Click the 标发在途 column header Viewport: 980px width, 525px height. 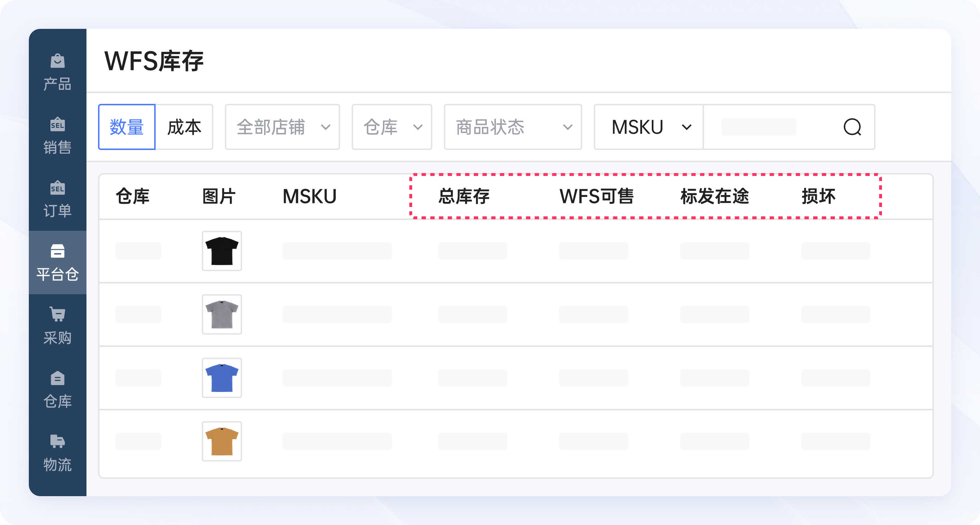click(x=715, y=197)
